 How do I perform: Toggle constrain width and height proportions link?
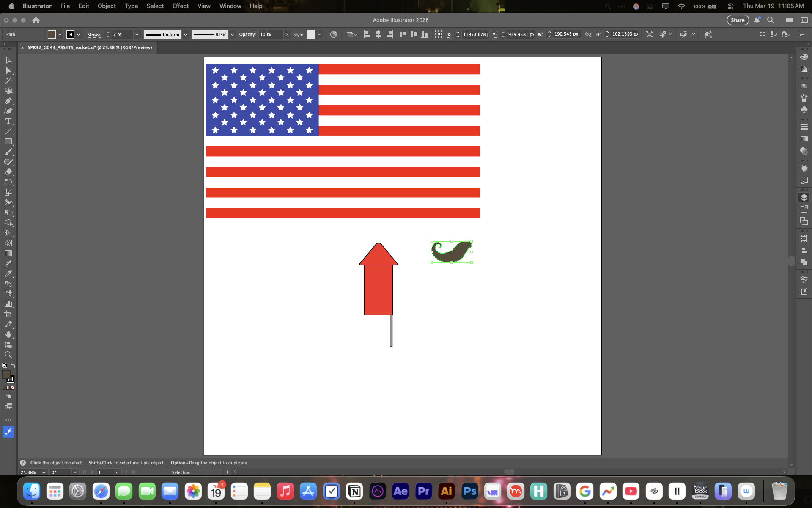click(588, 34)
